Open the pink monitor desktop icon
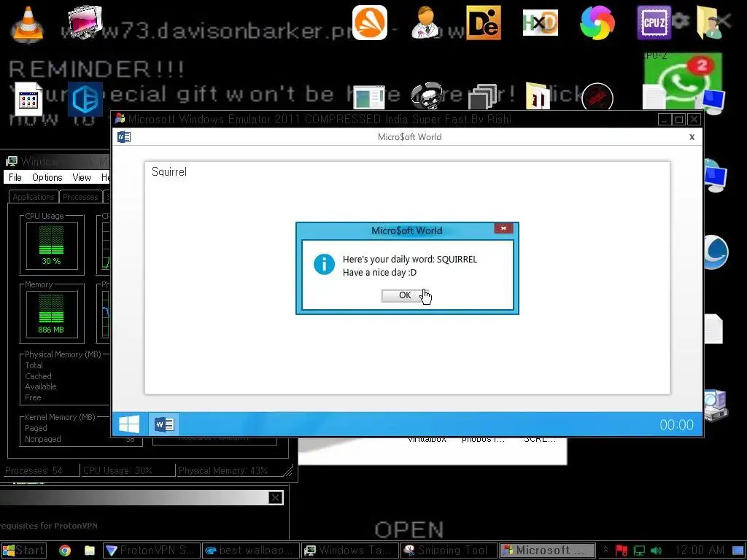Image resolution: width=747 pixels, height=560 pixels. [85, 21]
